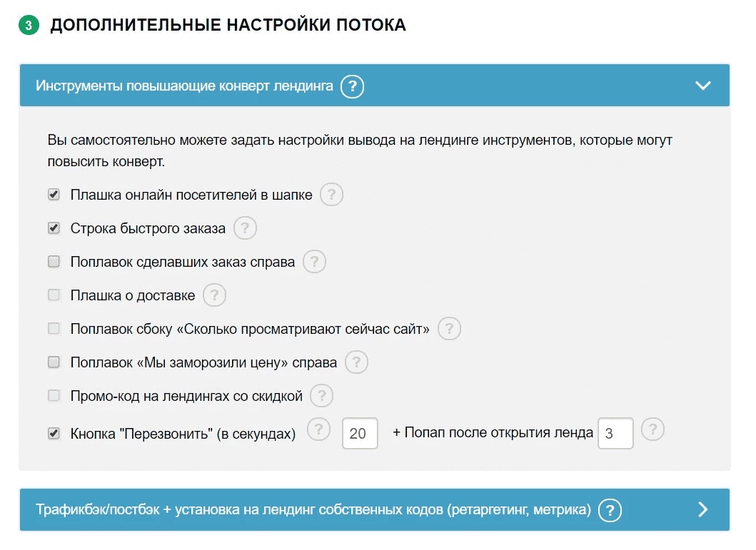Screen dimensions: 756x550
Task: Uncheck «Строка быстрого заказа» checkbox
Action: [54, 228]
